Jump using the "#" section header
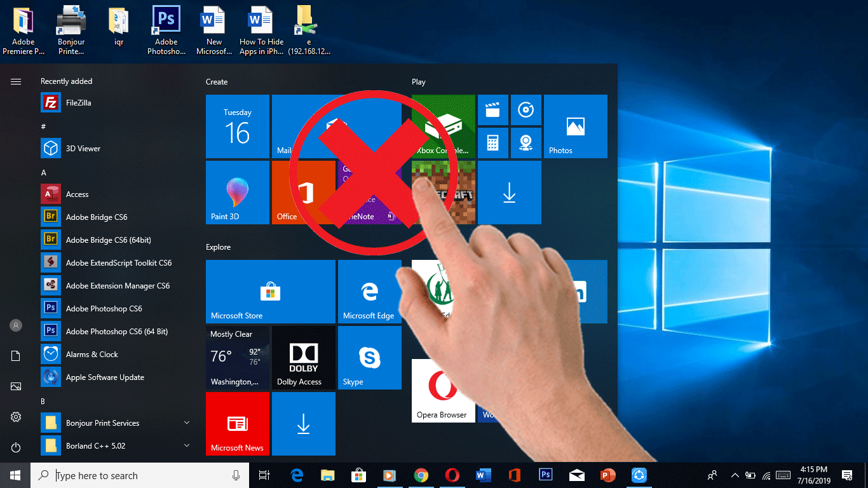868x488 pixels. 44,127
